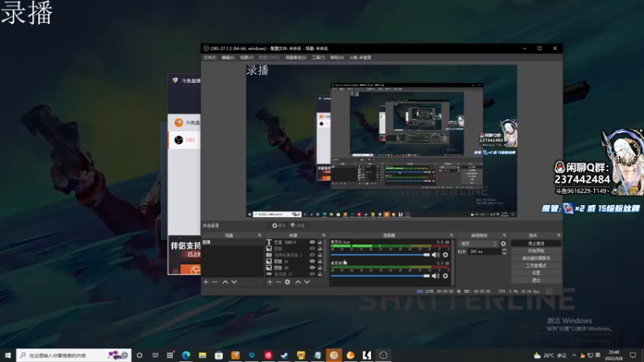Toggle lock on 图像 11 source

click(x=320, y=261)
